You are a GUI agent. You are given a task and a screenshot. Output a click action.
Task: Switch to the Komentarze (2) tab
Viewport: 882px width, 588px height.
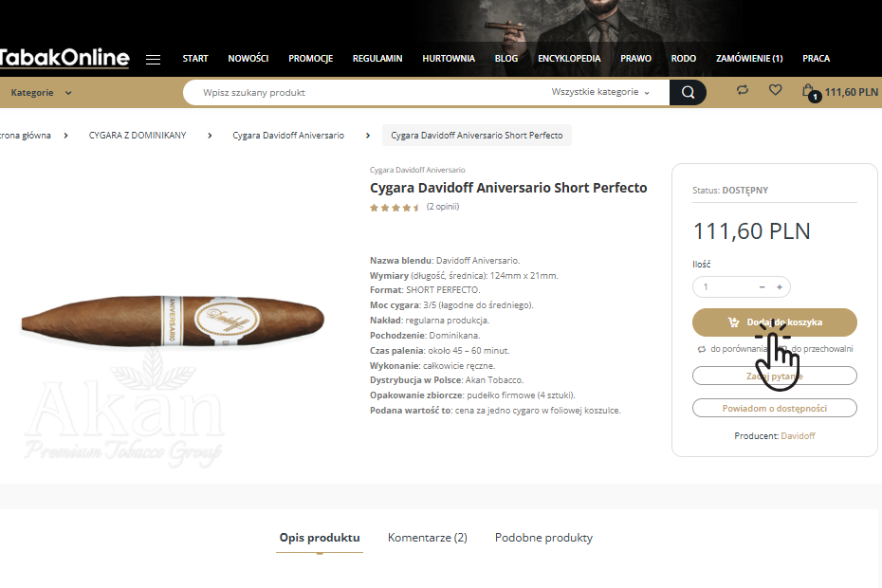pyautogui.click(x=427, y=538)
